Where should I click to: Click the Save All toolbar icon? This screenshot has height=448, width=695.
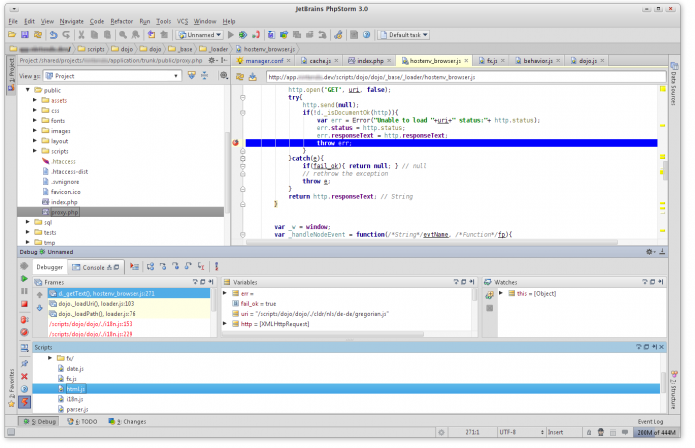coord(25,35)
